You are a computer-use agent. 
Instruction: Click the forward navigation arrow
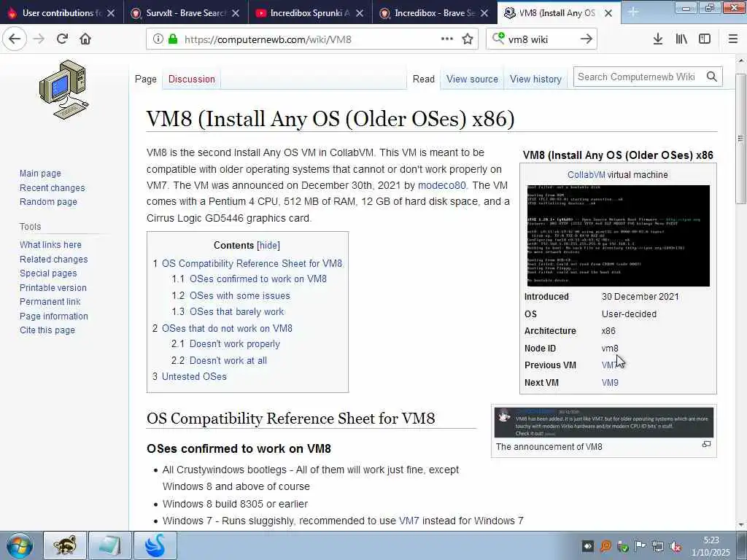point(39,39)
